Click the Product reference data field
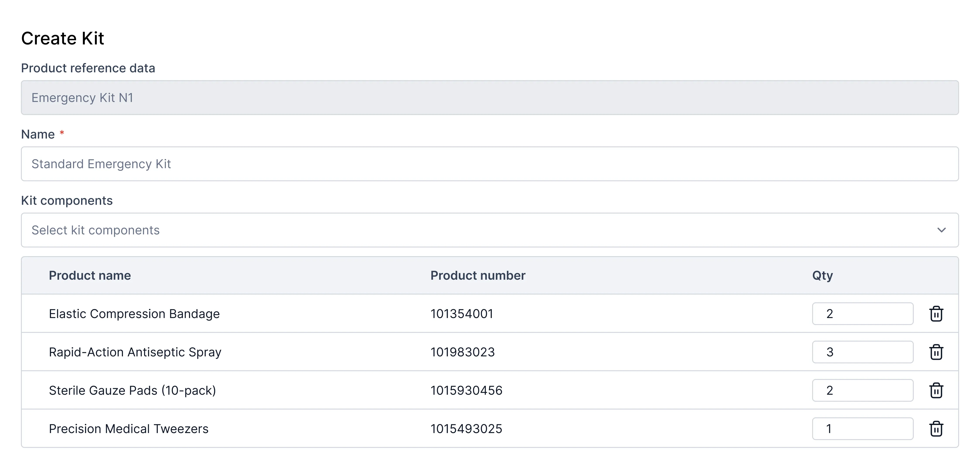Viewport: 980px width, 474px height. [490, 98]
